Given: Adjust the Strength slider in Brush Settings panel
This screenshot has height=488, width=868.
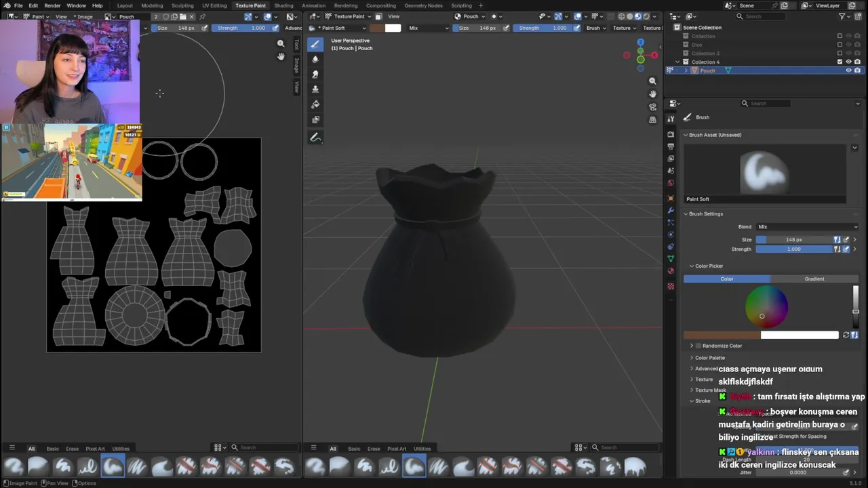Looking at the screenshot, I should (794, 249).
